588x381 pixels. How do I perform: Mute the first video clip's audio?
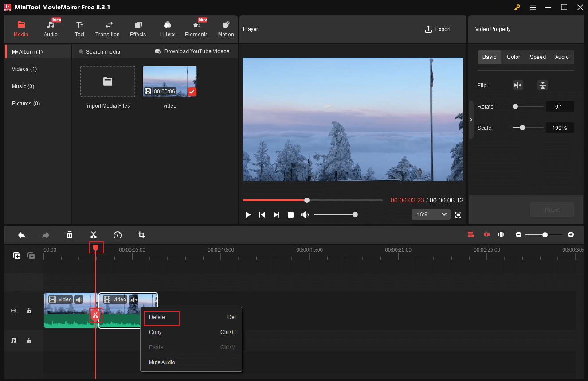(79, 299)
